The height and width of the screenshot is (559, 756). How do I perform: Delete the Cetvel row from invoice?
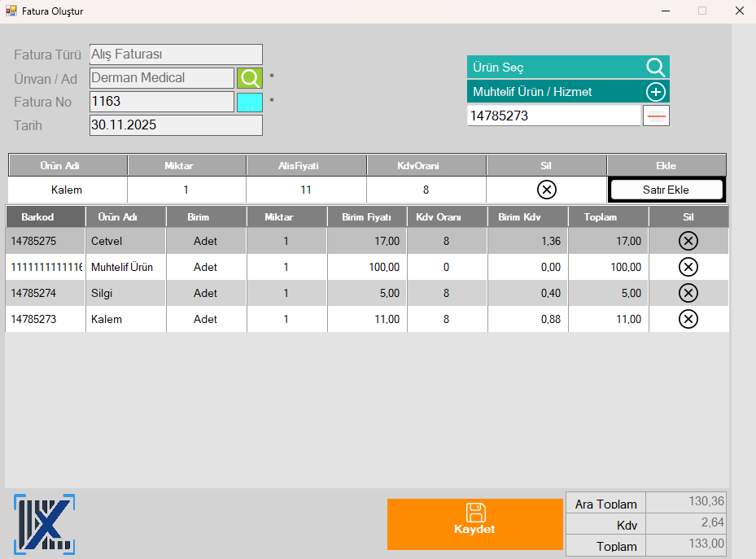point(688,241)
